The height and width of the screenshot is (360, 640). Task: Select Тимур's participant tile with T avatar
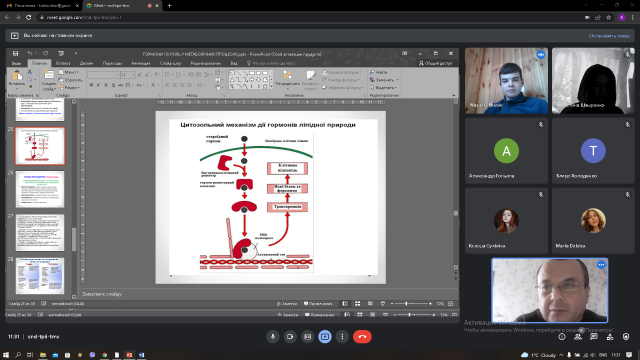593,151
